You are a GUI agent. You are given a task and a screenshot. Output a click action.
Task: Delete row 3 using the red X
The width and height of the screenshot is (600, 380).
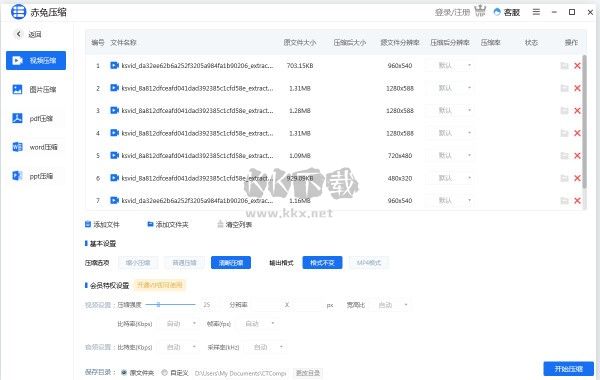[x=577, y=111]
